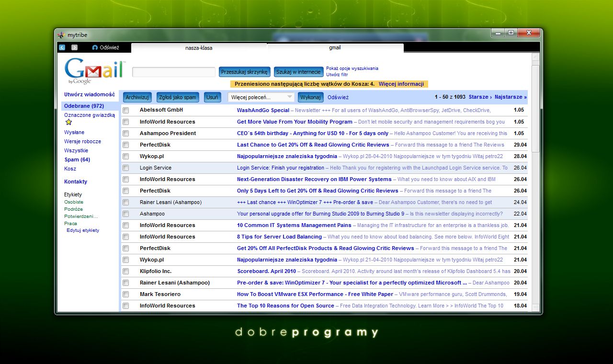The height and width of the screenshot is (364, 613).
Task: Open Scoreboard. April 2010 email
Action: 266,271
